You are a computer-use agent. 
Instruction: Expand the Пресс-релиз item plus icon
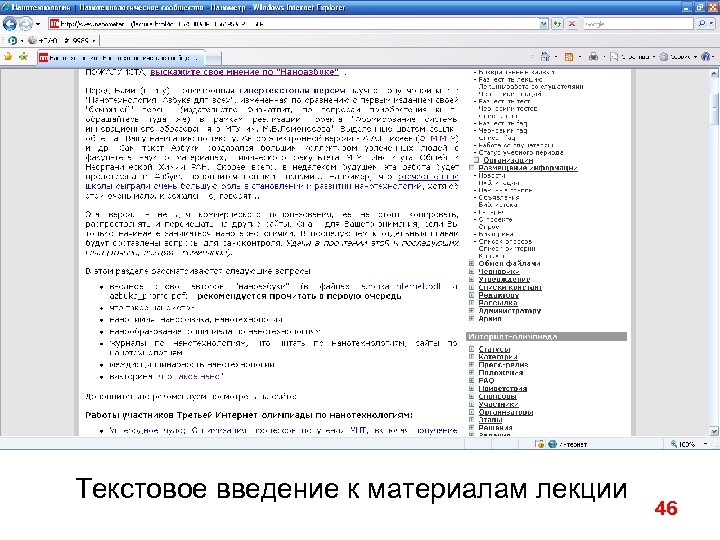[471, 365]
